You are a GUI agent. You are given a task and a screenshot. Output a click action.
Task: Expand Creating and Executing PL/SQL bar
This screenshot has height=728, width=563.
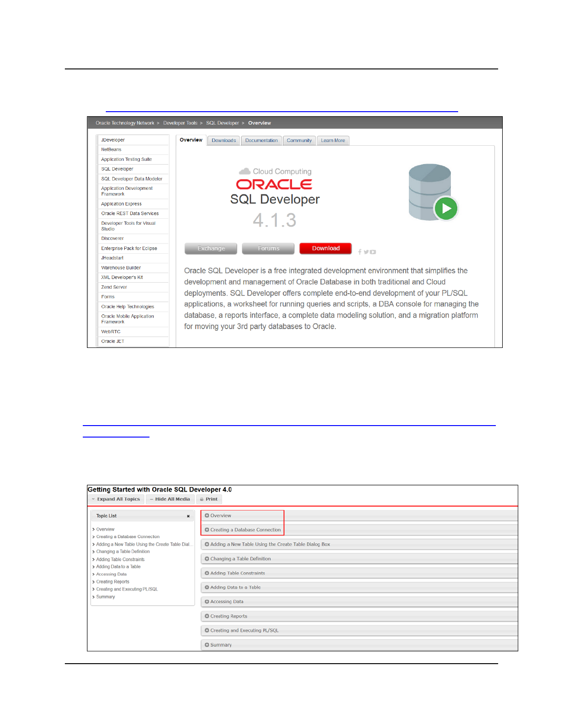pyautogui.click(x=359, y=631)
